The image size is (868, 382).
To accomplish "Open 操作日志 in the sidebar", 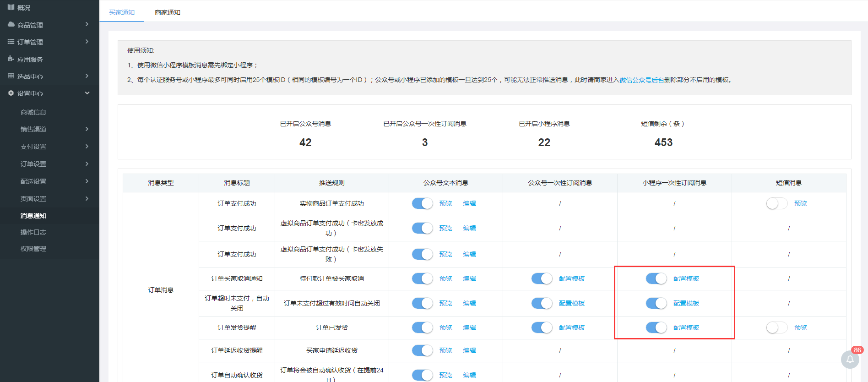I will coord(33,232).
